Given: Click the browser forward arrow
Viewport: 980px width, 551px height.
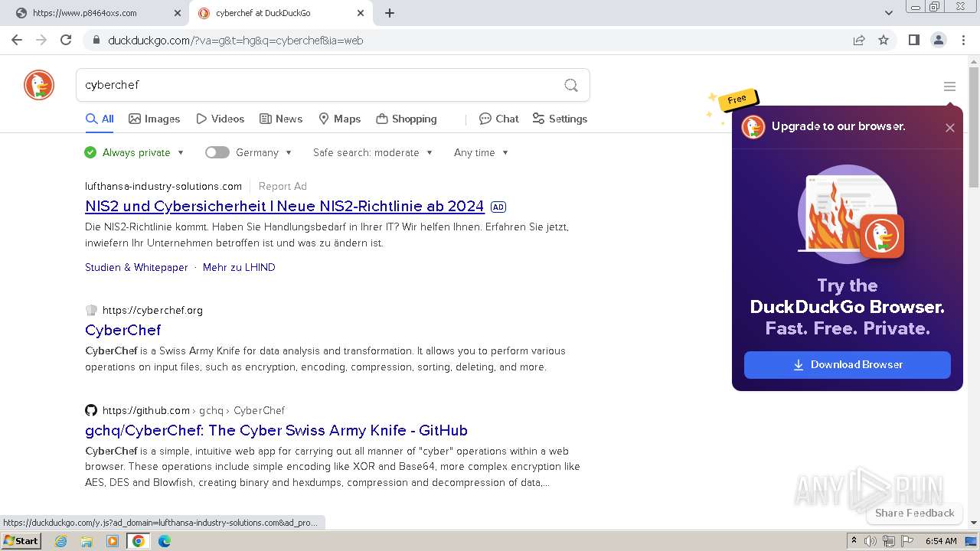Looking at the screenshot, I should pos(41,40).
